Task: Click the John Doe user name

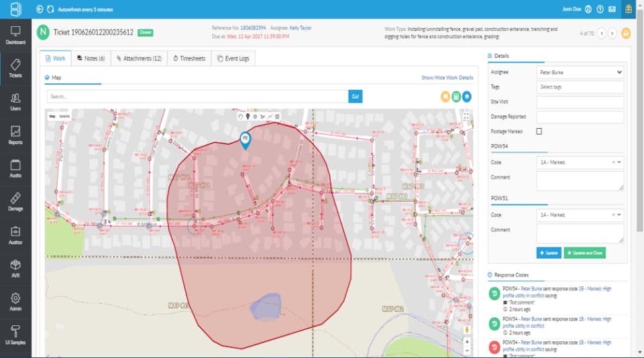Action: pyautogui.click(x=572, y=9)
